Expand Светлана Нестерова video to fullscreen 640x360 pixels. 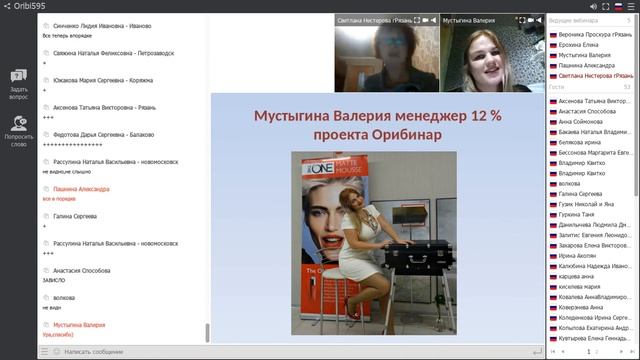(417, 20)
